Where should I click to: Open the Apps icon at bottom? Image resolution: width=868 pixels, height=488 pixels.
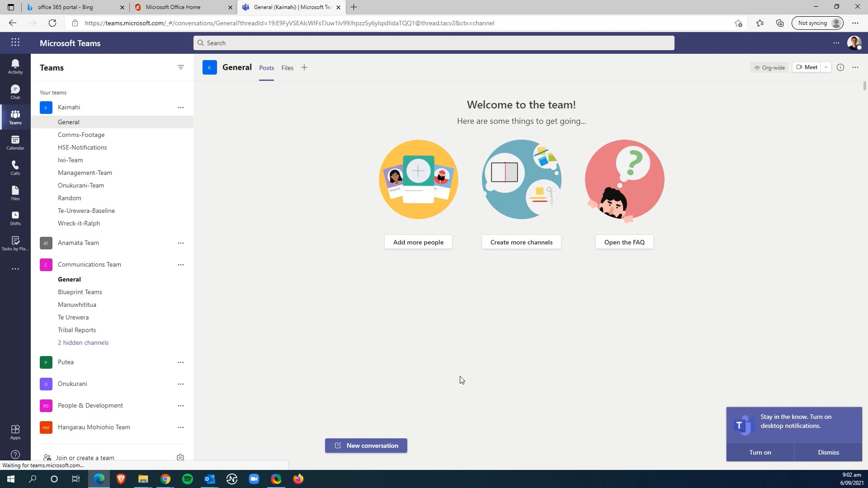[x=15, y=432]
